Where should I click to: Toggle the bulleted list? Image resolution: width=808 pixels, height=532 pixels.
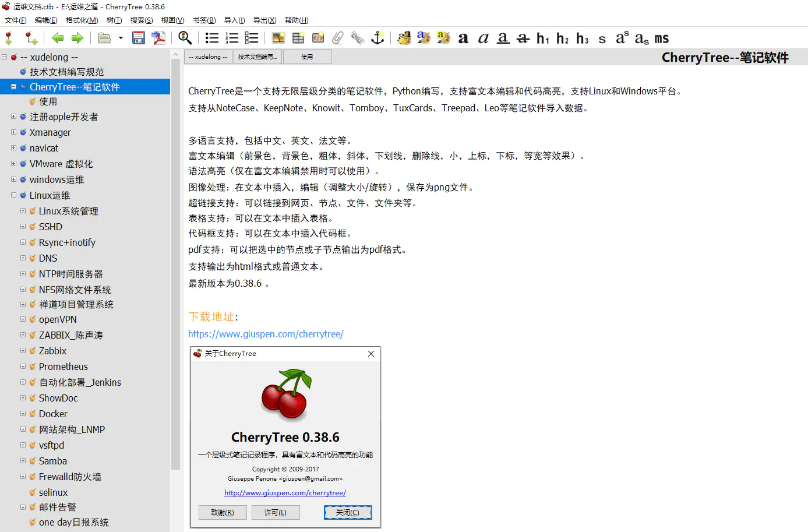[211, 38]
